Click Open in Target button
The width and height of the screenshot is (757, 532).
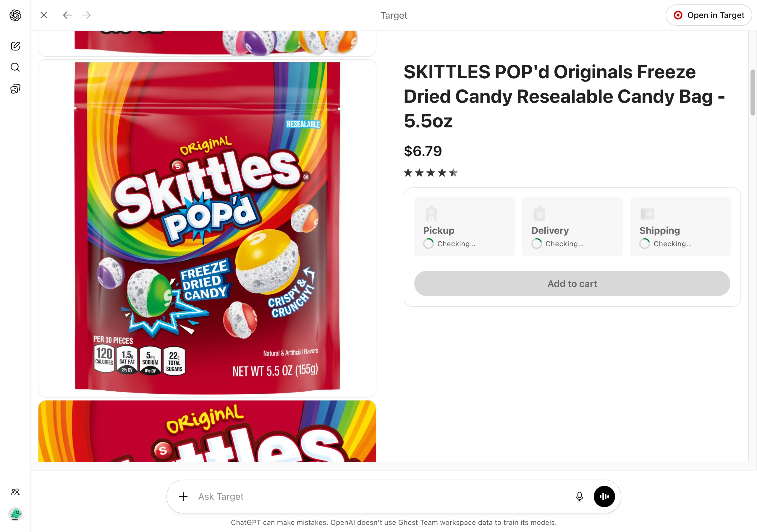(709, 15)
